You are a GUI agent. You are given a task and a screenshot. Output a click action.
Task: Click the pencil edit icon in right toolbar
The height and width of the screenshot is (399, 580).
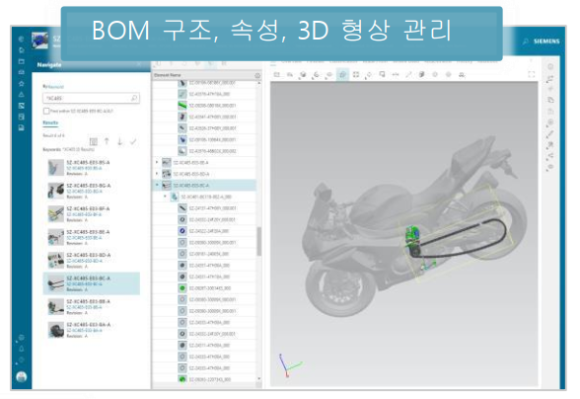[550, 133]
